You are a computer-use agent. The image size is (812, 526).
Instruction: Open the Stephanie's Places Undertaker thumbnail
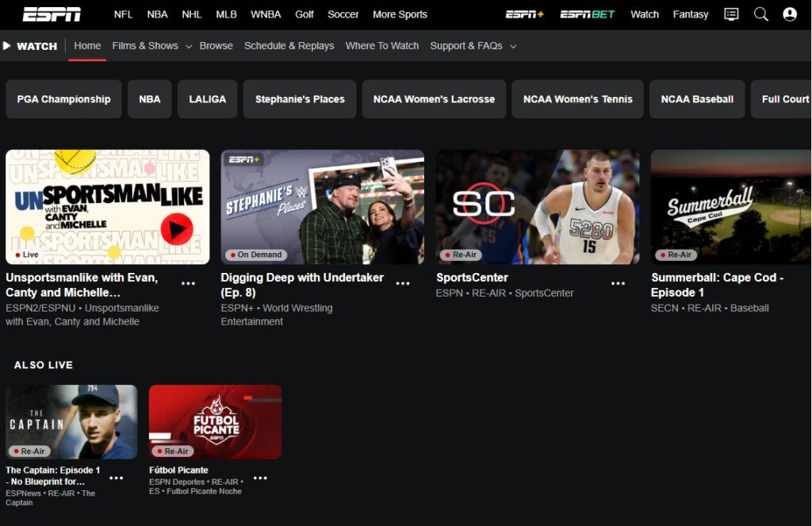pos(323,207)
